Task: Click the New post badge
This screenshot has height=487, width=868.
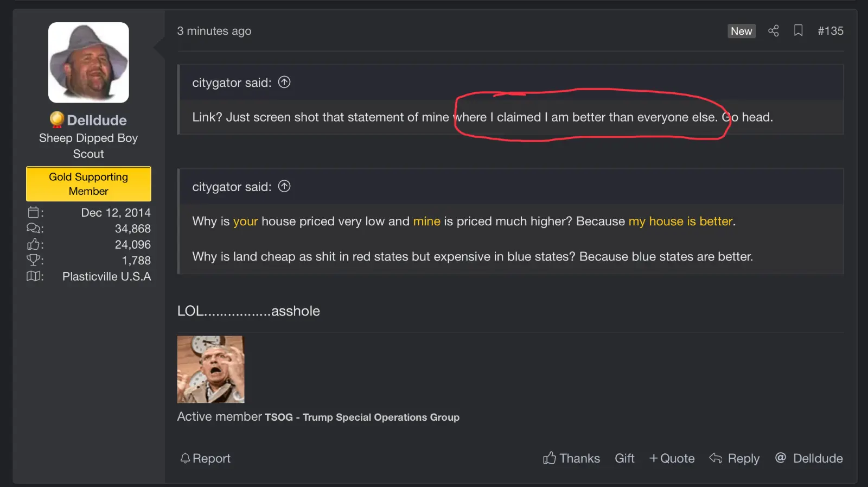Action: point(741,31)
